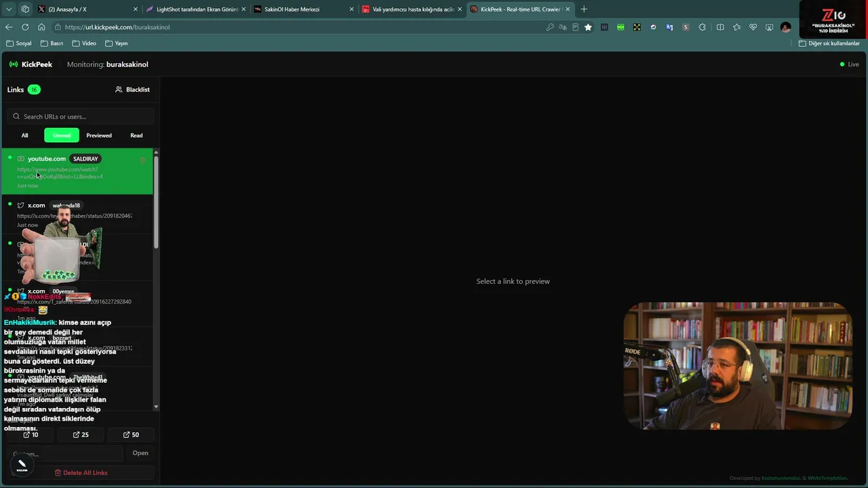The height and width of the screenshot is (488, 868).
Task: Click the green links count badge
Action: click(x=34, y=89)
